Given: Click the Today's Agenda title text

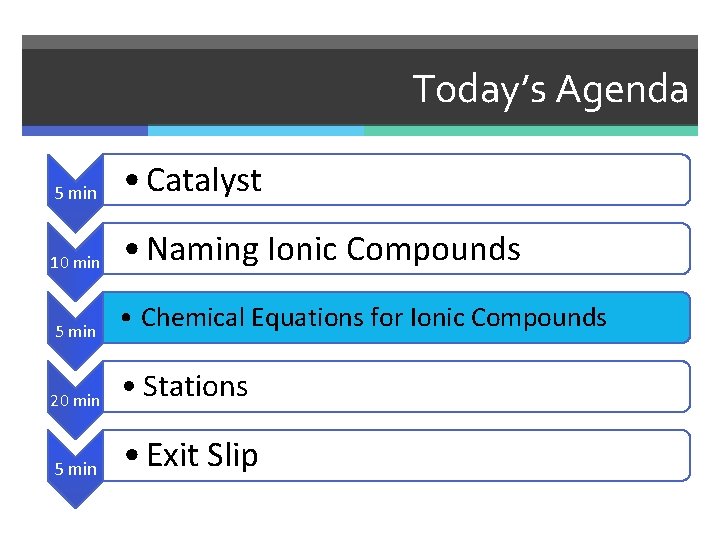Looking at the screenshot, I should point(550,90).
